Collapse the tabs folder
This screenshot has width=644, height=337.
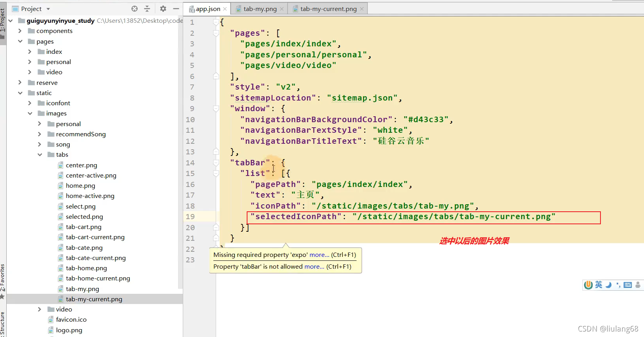click(x=40, y=154)
